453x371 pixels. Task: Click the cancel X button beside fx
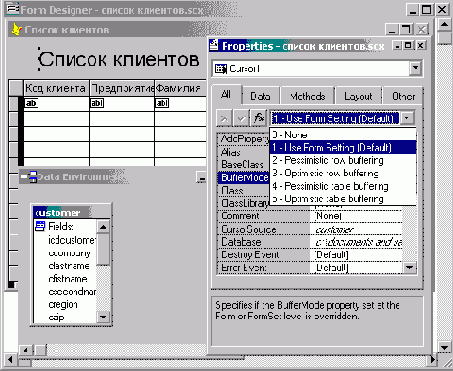[224, 118]
